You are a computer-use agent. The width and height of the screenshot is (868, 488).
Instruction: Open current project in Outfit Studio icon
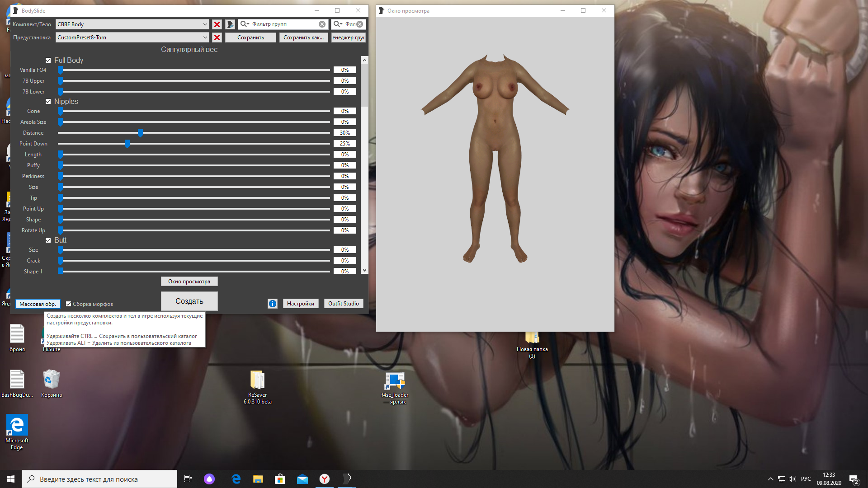pos(230,24)
